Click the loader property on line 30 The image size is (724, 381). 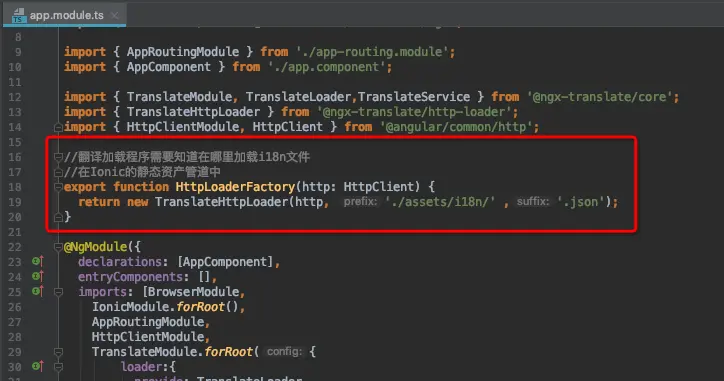(141, 367)
